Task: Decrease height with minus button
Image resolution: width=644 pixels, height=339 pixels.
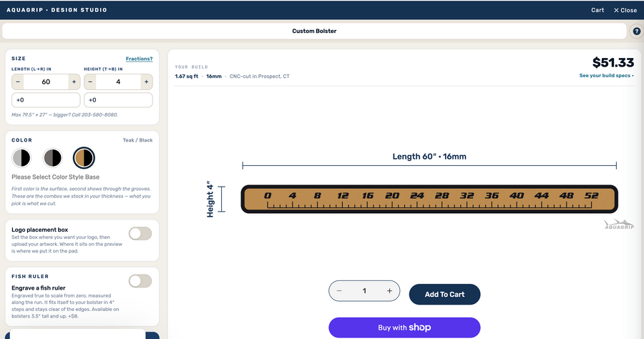Action: pyautogui.click(x=90, y=82)
